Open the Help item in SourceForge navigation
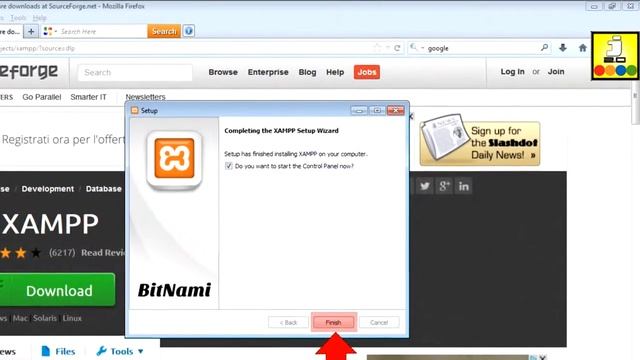640x360 pixels. click(335, 72)
